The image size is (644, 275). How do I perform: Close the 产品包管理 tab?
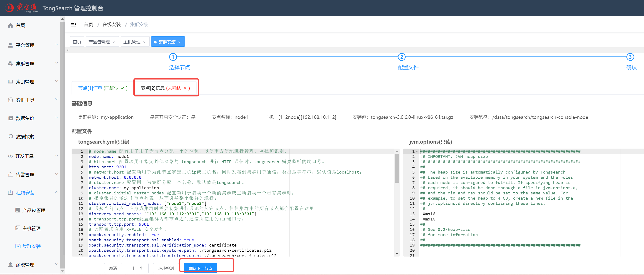point(113,42)
